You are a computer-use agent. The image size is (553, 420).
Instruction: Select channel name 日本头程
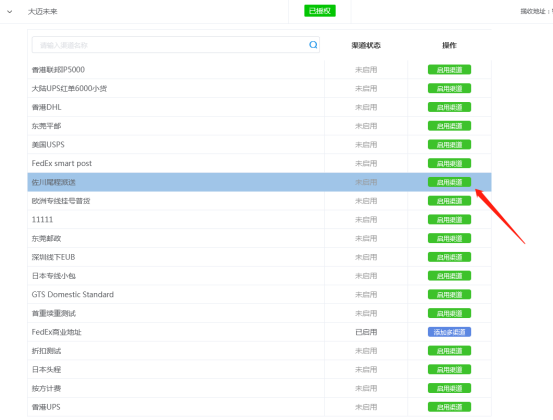pyautogui.click(x=46, y=370)
